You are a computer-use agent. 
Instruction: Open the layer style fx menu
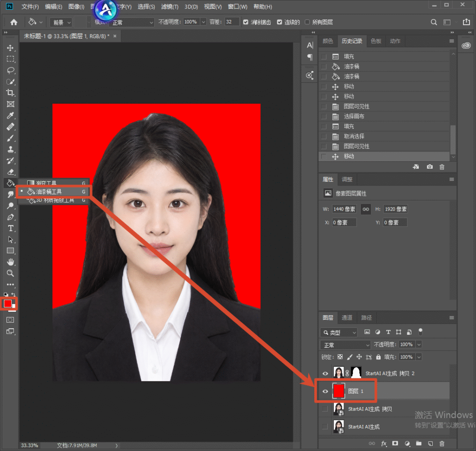click(x=383, y=444)
